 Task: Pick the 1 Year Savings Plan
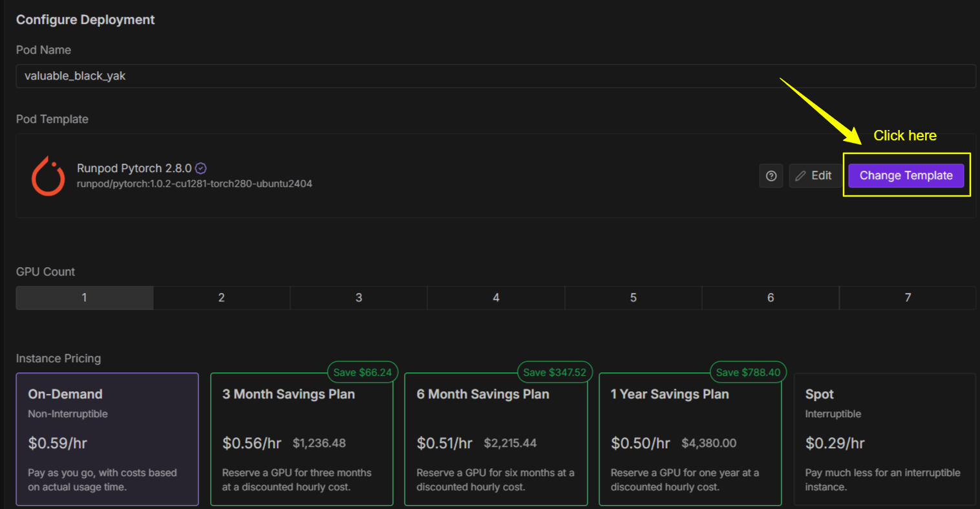pyautogui.click(x=690, y=439)
